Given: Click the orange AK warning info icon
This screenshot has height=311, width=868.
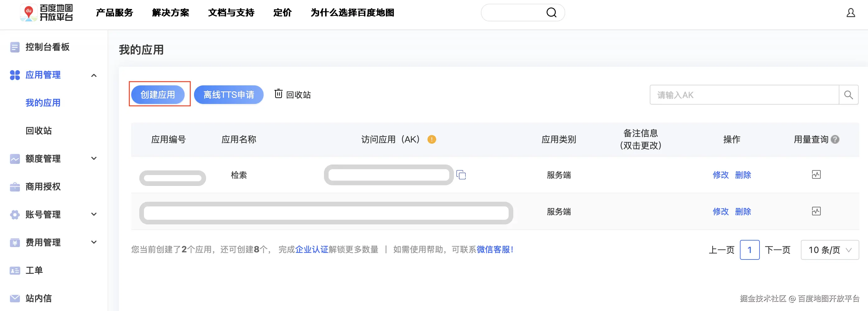Looking at the screenshot, I should point(432,139).
